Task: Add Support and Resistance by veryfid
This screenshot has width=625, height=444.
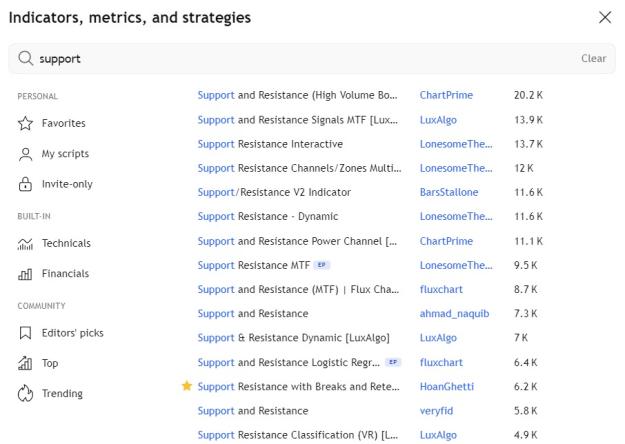Action: click(253, 411)
